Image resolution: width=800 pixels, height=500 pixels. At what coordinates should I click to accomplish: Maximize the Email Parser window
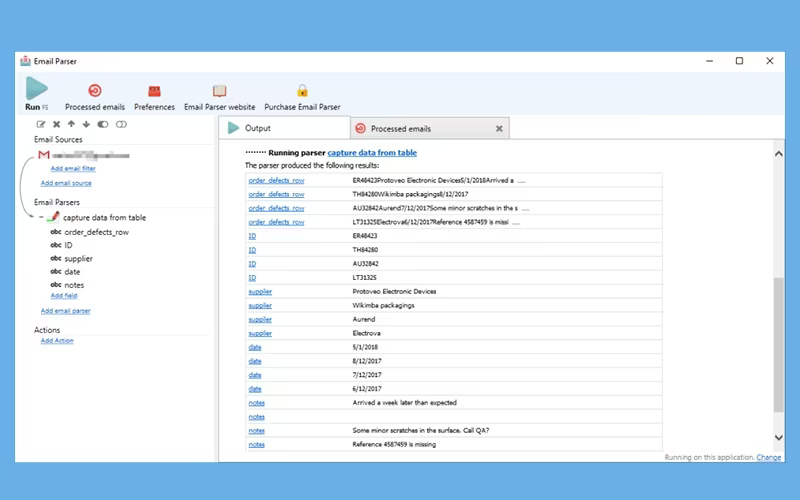pos(739,61)
